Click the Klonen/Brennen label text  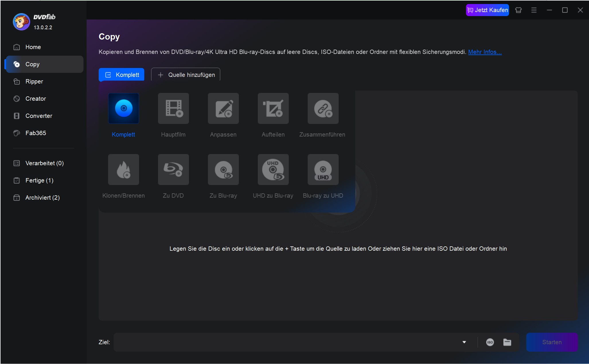pos(124,196)
